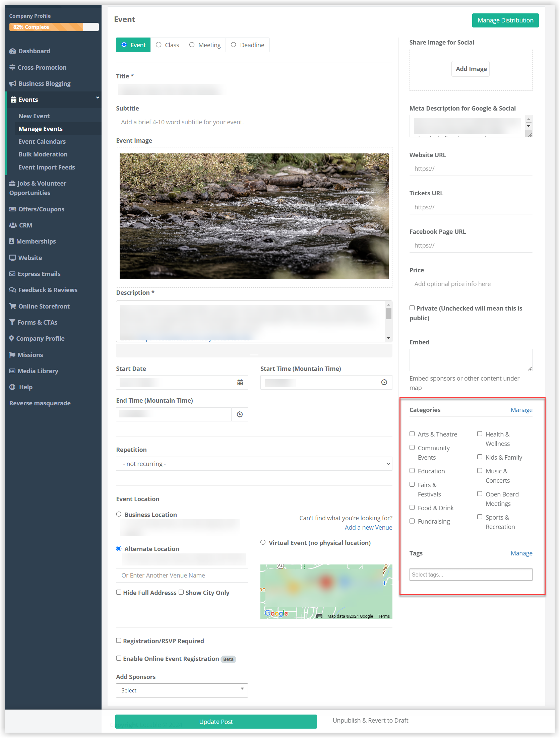Check the Fundraising category
The width and height of the screenshot is (560, 738).
pyautogui.click(x=412, y=521)
